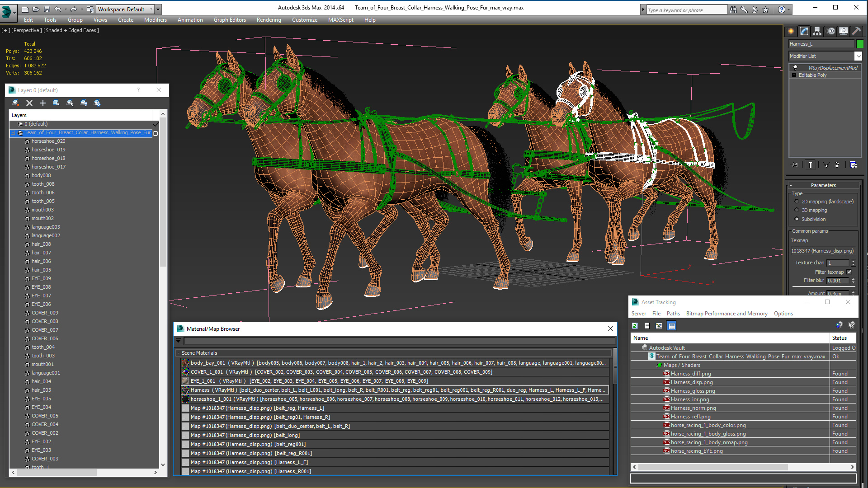Open the MAXScript menu
868x488 pixels.
coord(341,20)
